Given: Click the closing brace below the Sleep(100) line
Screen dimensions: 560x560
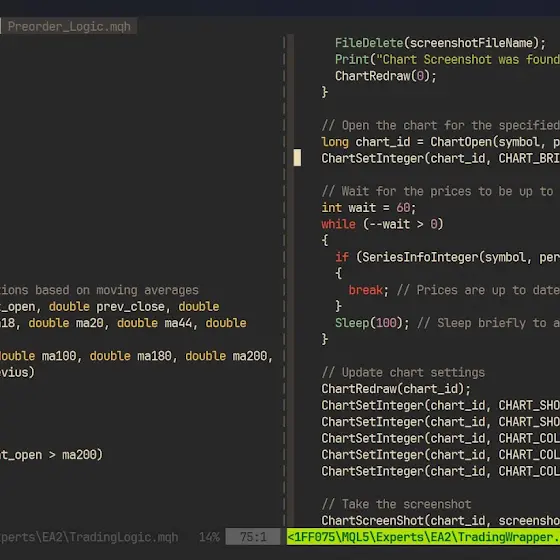Looking at the screenshot, I should 324,339.
